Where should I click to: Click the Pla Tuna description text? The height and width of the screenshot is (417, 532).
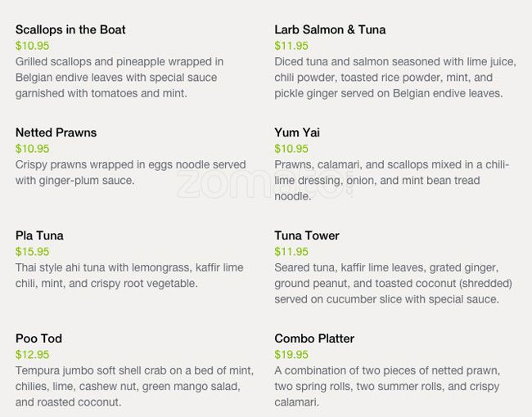click(129, 276)
